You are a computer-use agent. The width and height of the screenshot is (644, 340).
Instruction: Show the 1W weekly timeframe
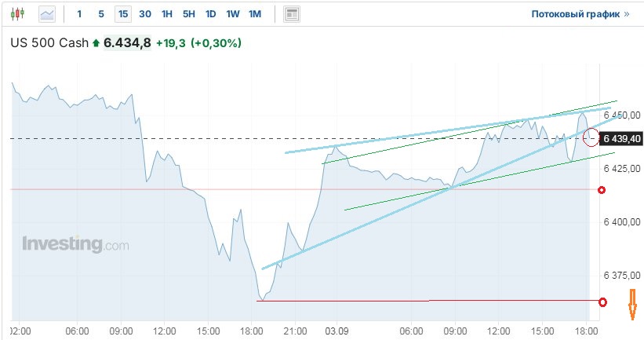tap(233, 14)
